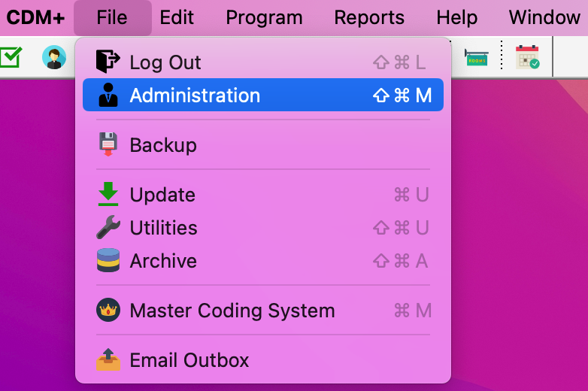Click the green Update download arrow icon

108,194
